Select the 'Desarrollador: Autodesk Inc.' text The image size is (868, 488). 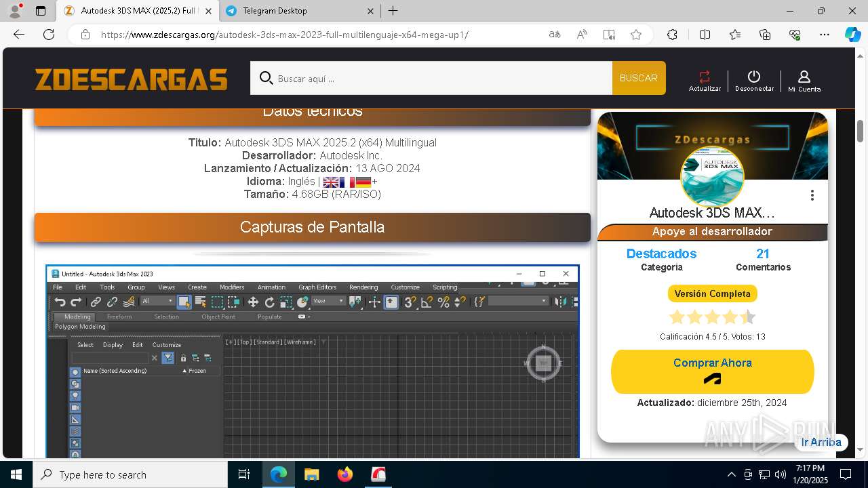click(312, 155)
